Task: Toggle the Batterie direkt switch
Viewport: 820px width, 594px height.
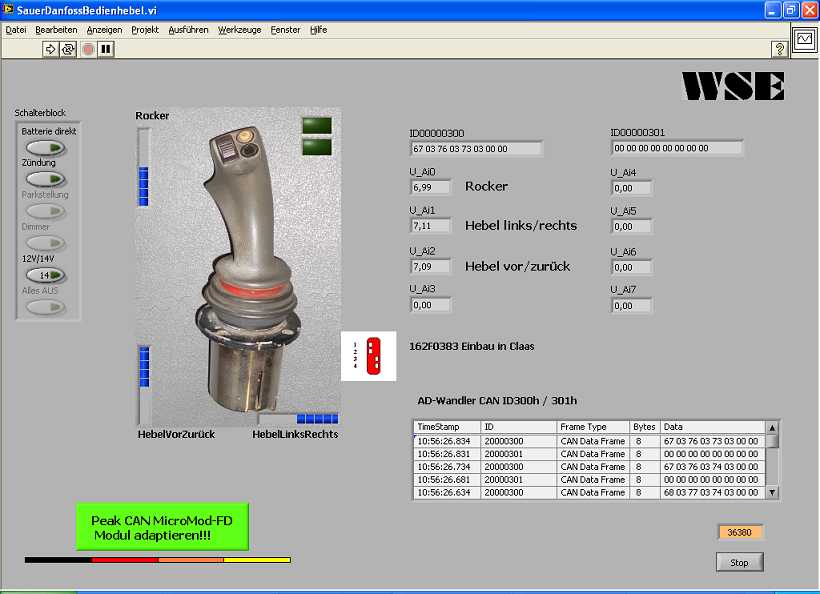Action: 46,148
